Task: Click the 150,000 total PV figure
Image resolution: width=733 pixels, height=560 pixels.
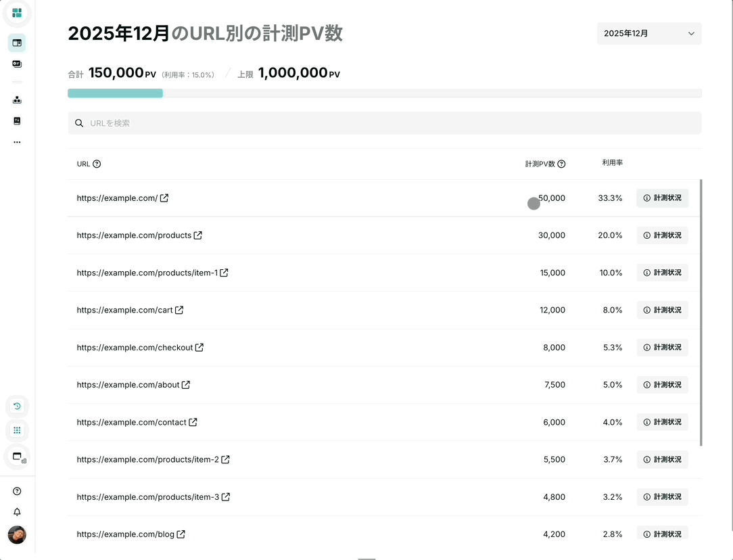Action: click(x=116, y=73)
